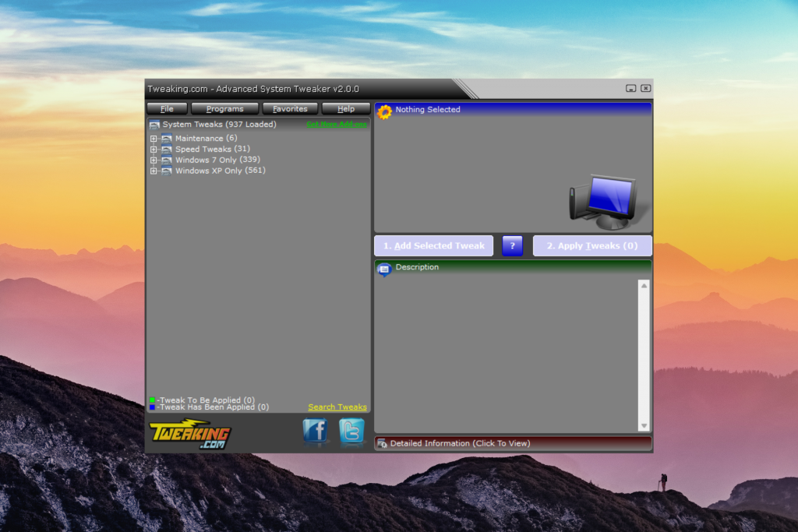Click the Windows 7 Only category icon
The image size is (798, 532).
tap(167, 160)
